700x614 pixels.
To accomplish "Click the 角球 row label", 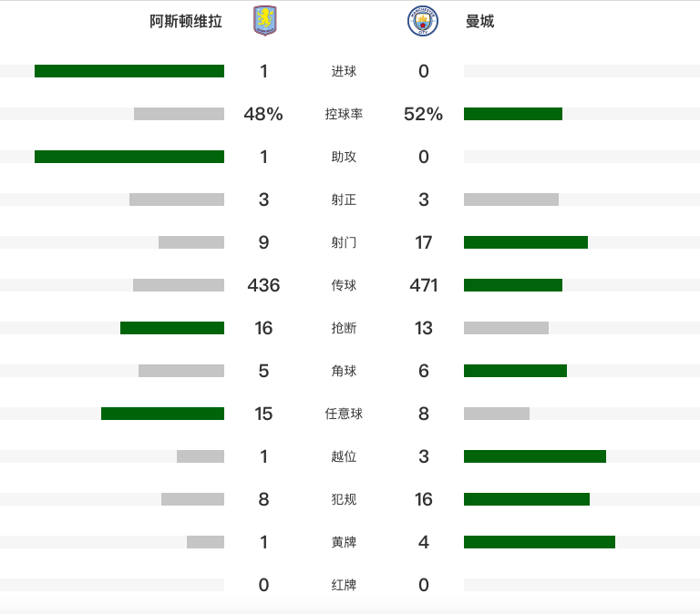I will coord(344,371).
